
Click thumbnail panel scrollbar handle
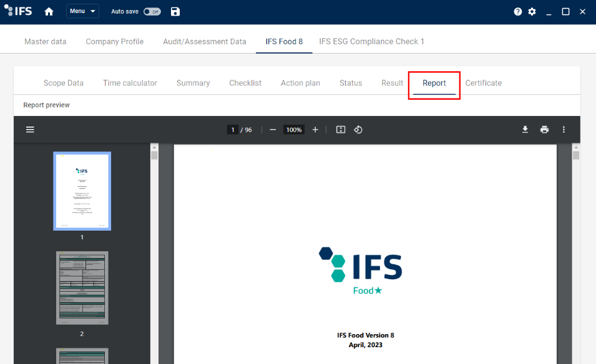(x=154, y=155)
